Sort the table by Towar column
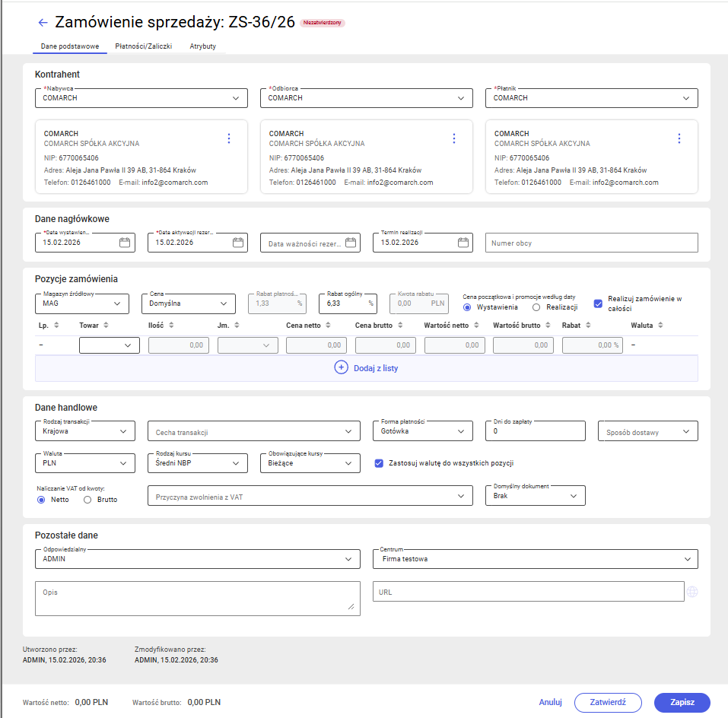 [104, 325]
